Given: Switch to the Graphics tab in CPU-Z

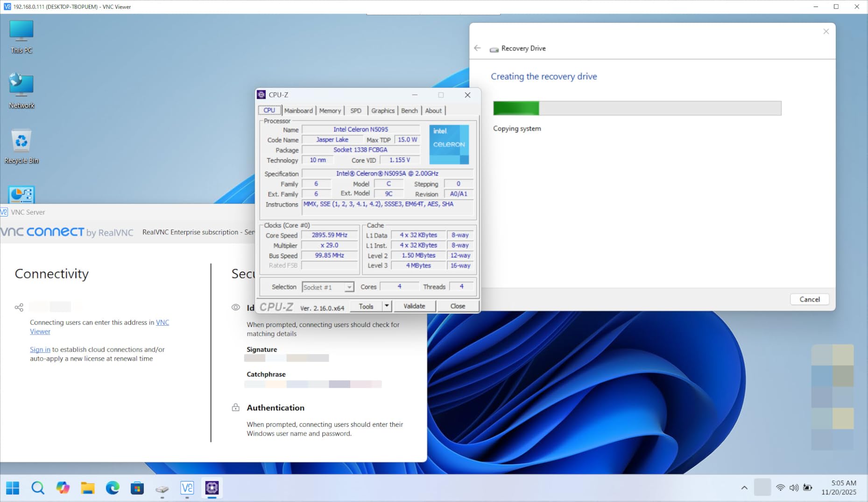Looking at the screenshot, I should click(383, 111).
